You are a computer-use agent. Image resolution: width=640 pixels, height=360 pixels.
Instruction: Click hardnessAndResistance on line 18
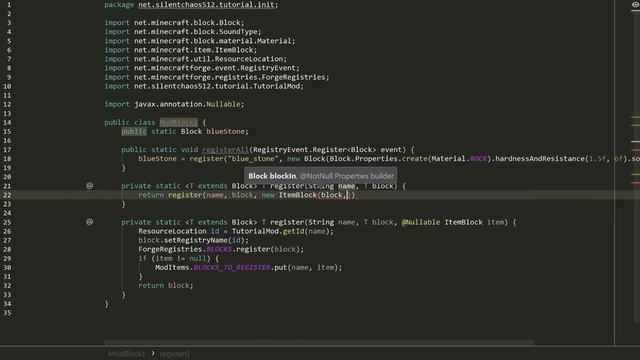click(540, 158)
